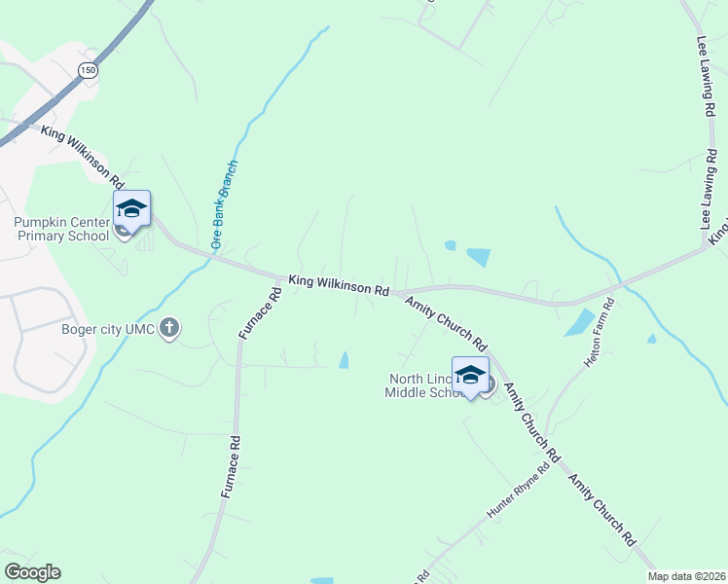Image resolution: width=728 pixels, height=584 pixels.
Task: Click the North Lincoln Middle School text label
Action: point(423,385)
